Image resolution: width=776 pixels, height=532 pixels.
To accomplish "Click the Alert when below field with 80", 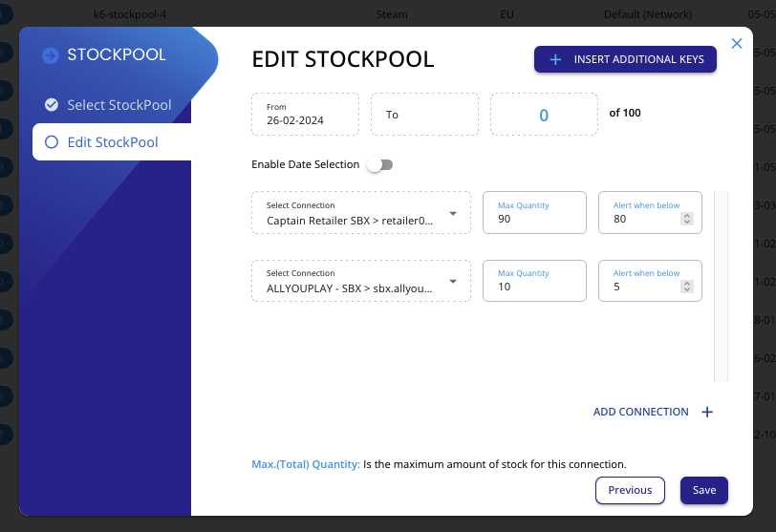I will pyautogui.click(x=650, y=213).
